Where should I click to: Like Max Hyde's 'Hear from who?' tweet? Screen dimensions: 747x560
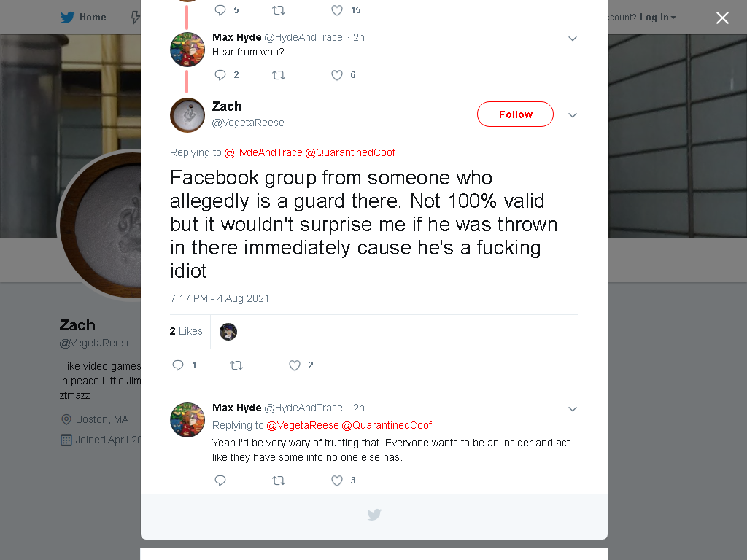tap(337, 75)
